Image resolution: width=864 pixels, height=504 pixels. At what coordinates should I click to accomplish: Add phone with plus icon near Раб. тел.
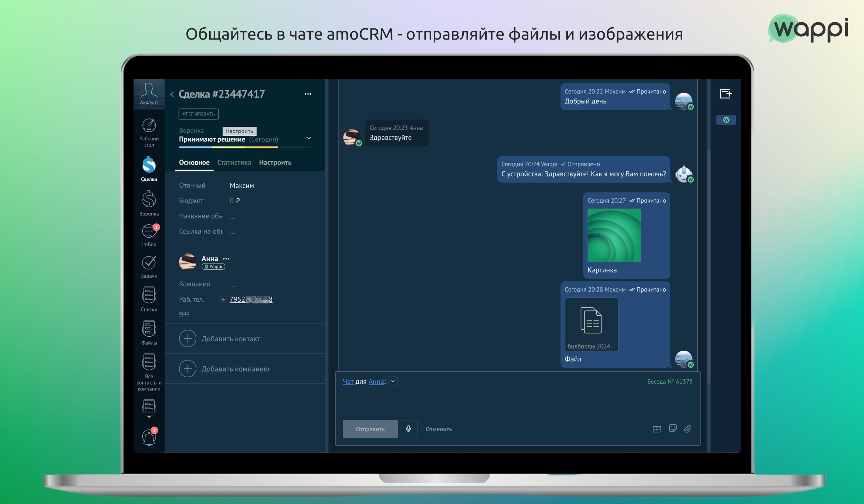pos(223,299)
